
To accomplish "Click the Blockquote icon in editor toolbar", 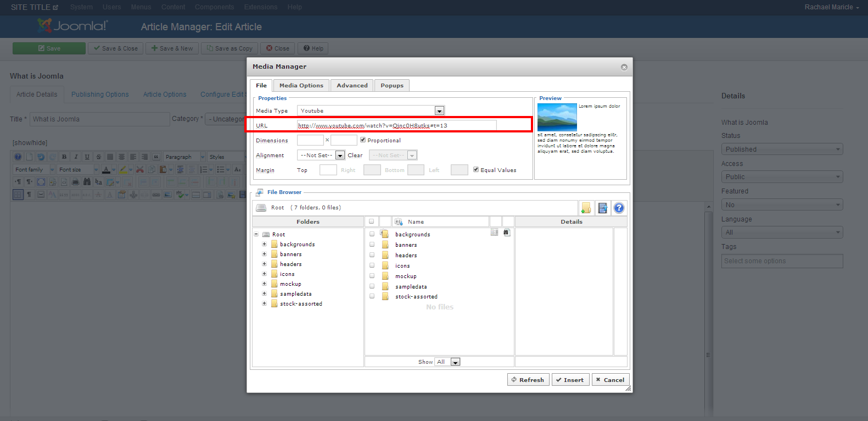I will [156, 157].
